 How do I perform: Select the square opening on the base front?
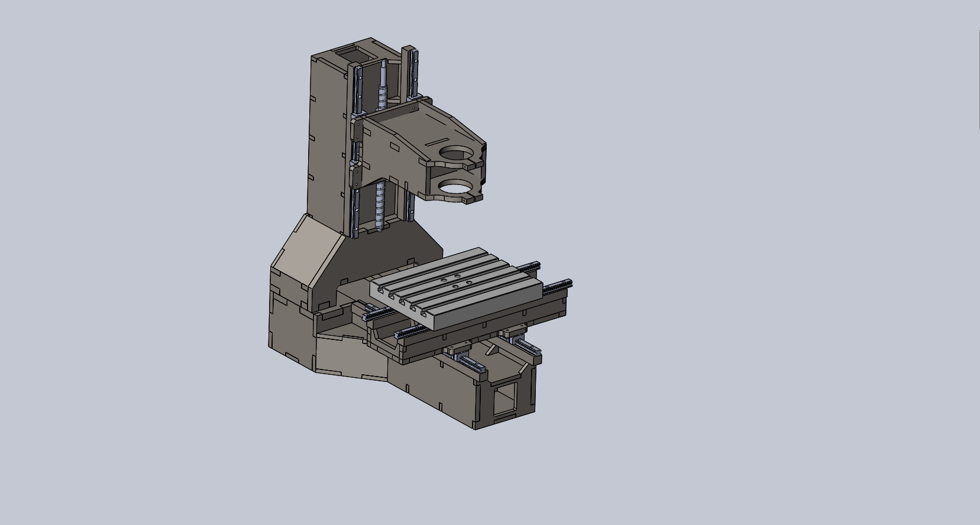504,398
